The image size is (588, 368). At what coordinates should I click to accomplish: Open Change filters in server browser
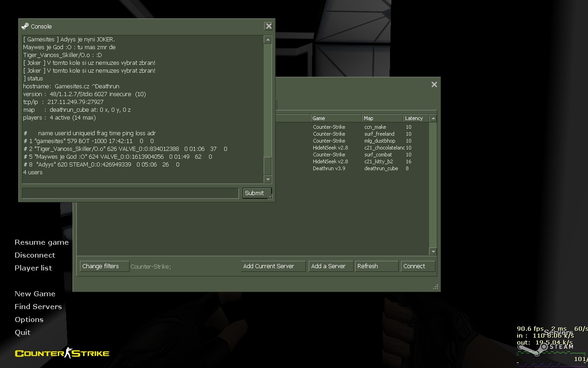point(104,266)
